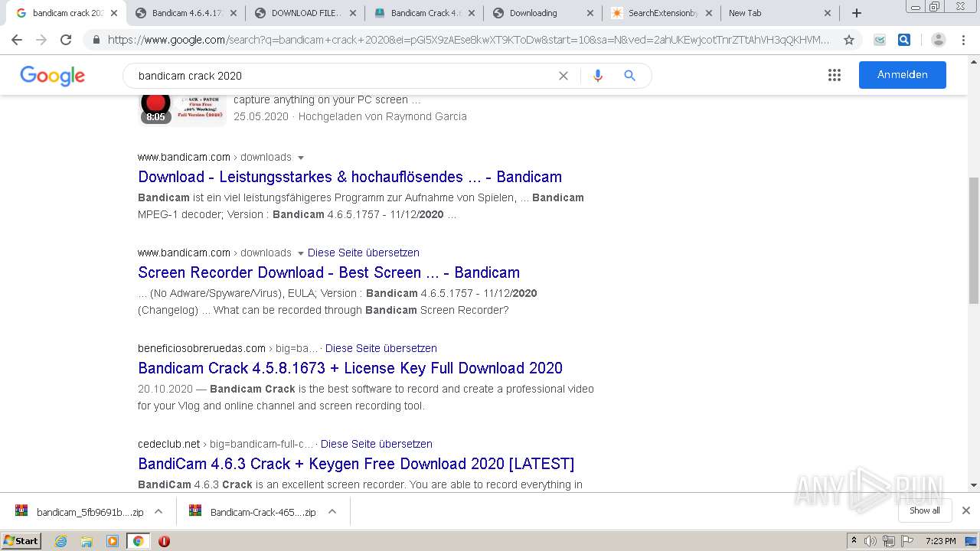The image size is (980, 551).
Task: Translate the cedeclub.net result page
Action: point(377,444)
